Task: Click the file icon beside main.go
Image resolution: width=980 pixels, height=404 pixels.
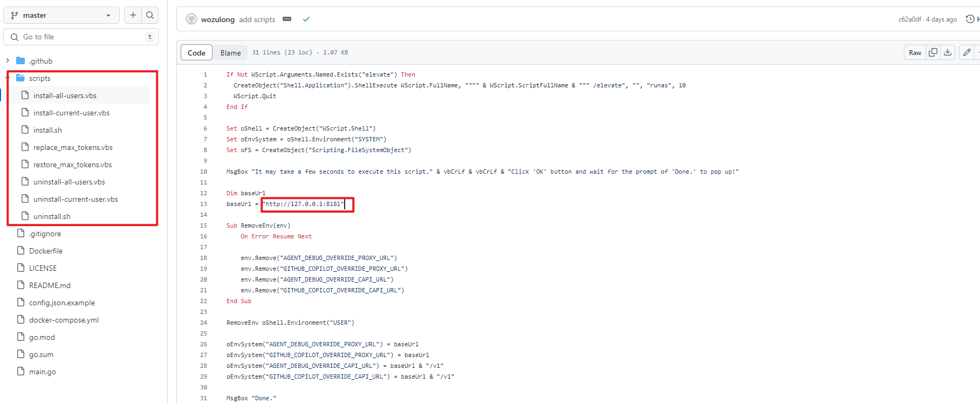Action: (21, 371)
